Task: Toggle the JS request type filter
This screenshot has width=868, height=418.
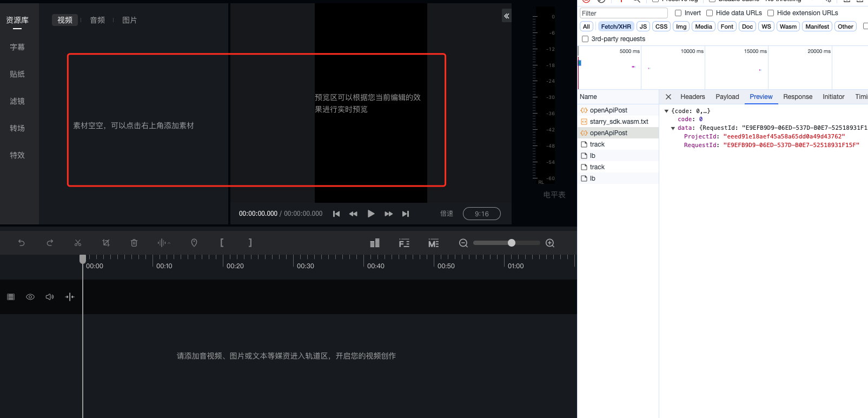Action: (643, 26)
